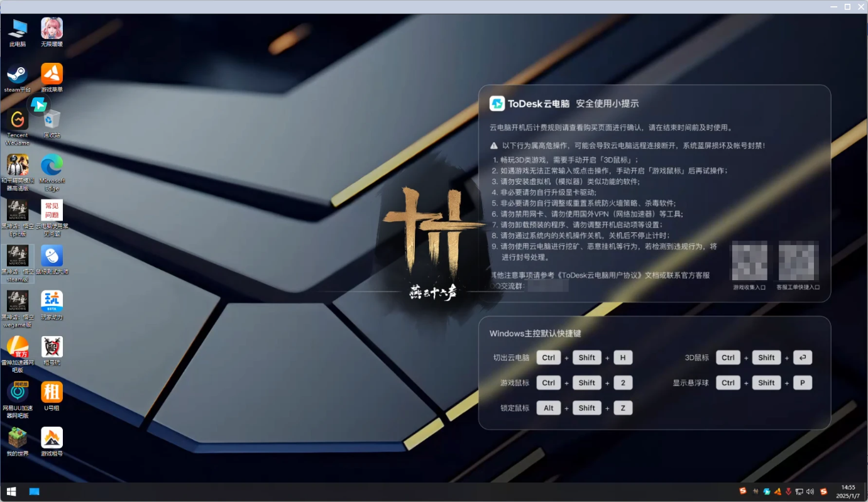Screen dimensions: 868x502
Task: Open the blue mouse test tool icon
Action: pos(52,260)
